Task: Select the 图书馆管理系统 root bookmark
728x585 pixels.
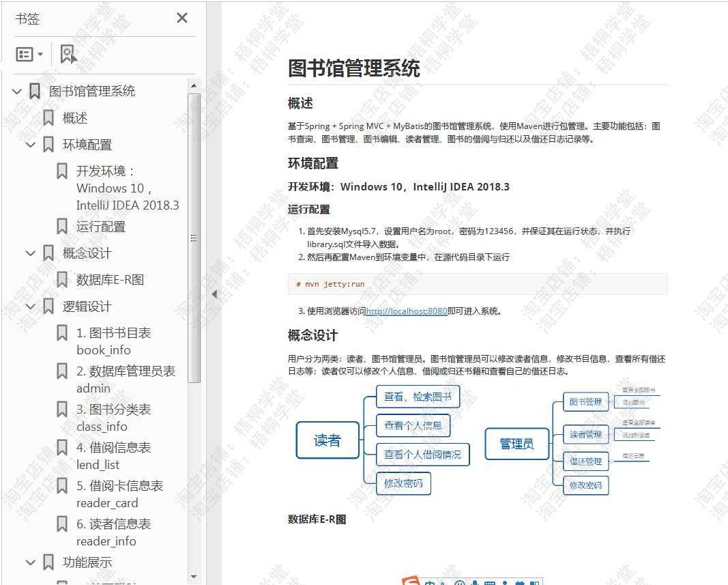Action: click(x=92, y=91)
